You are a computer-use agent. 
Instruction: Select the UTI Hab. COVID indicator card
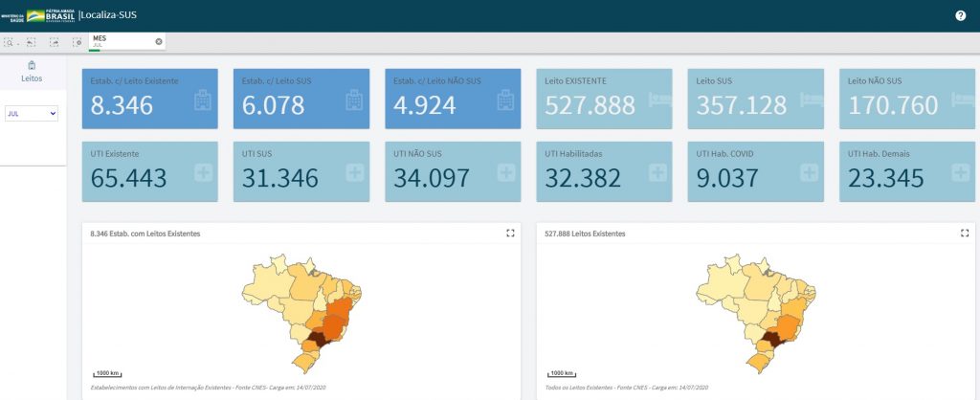tap(755, 172)
